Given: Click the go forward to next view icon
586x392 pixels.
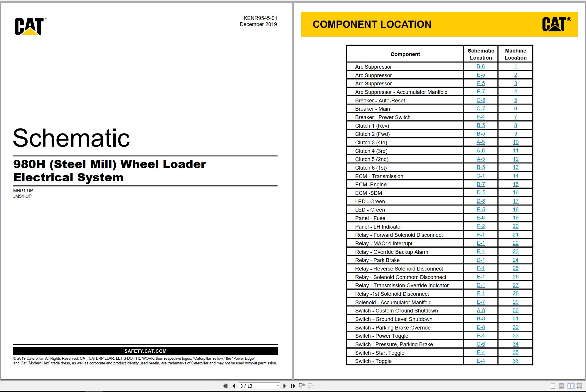Looking at the screenshot, I should (x=311, y=386).
